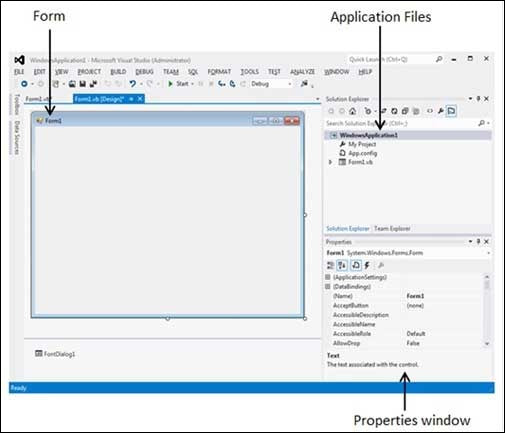505x433 pixels.
Task: Click the Step Into debug icon
Action: pos(222,84)
